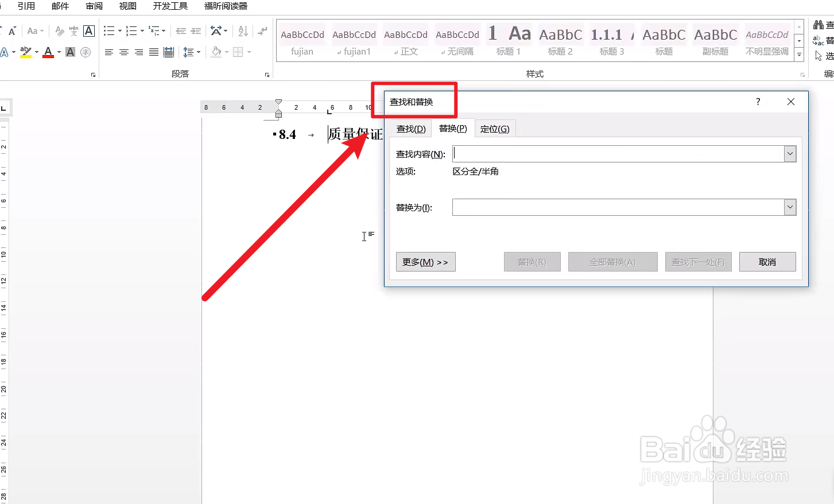Open the highlight color dropdown arrow
This screenshot has height=504, width=834.
pos(37,52)
